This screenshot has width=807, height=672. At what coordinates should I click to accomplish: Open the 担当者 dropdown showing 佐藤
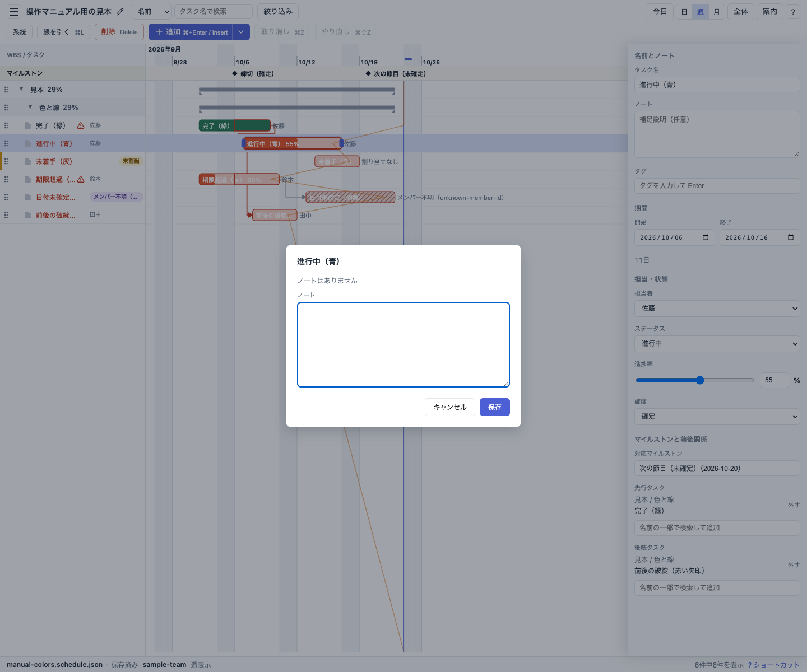click(717, 309)
